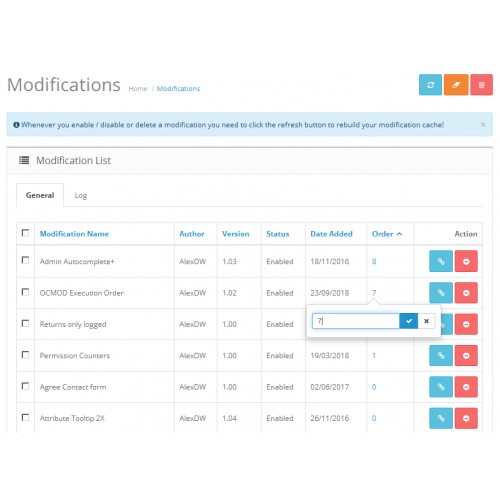Screen dimensions: 500x500
Task: Disable the Attribute Tooltip 2X modification
Action: [466, 418]
